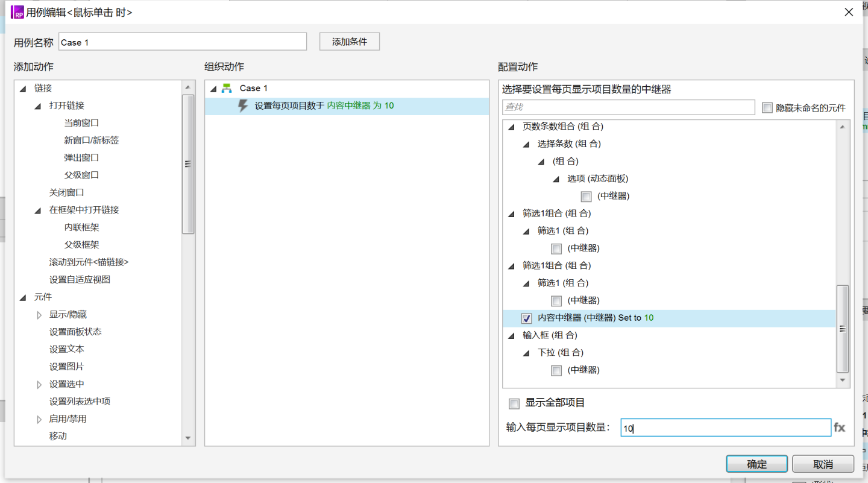Click the repeater tree scrollbar thumb

point(843,329)
